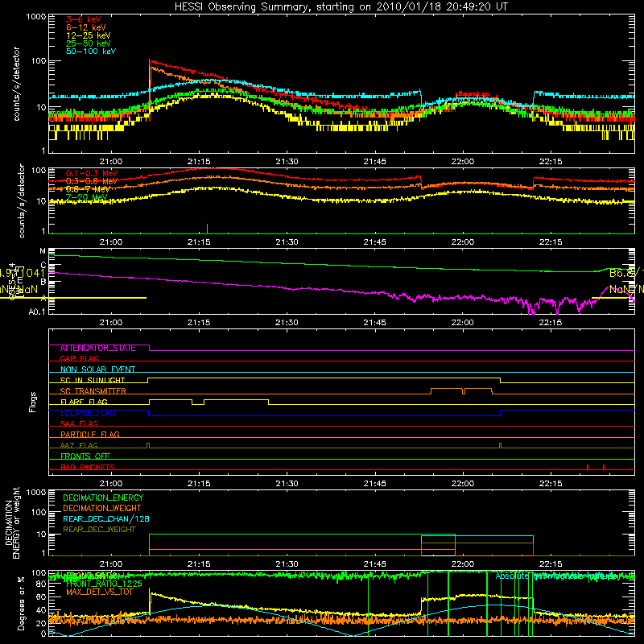
Task: Click the green 25-50 keV legend entry
Action: (89, 43)
